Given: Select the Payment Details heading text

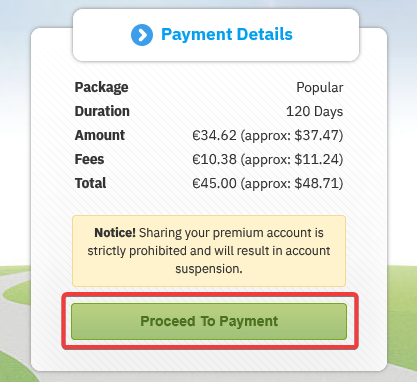Looking at the screenshot, I should (x=227, y=34).
